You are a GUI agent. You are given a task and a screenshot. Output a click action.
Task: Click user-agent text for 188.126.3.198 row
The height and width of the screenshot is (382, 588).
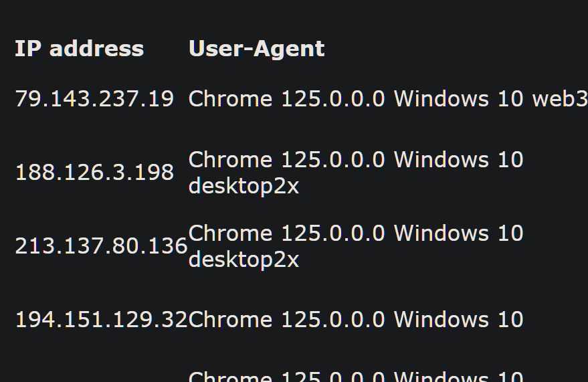tap(356, 173)
